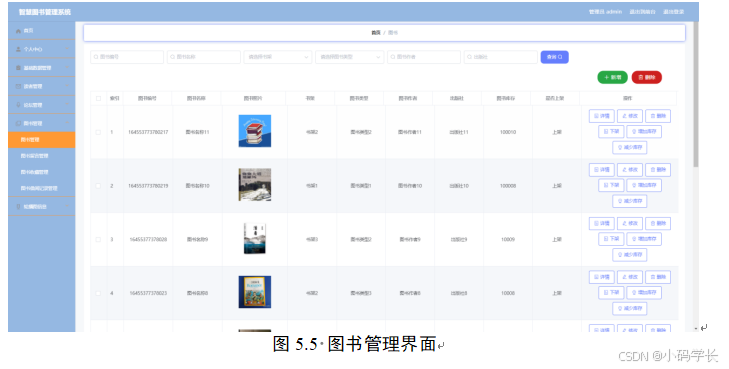
Task: Click 修改 for book 图书名称11
Action: 630,116
